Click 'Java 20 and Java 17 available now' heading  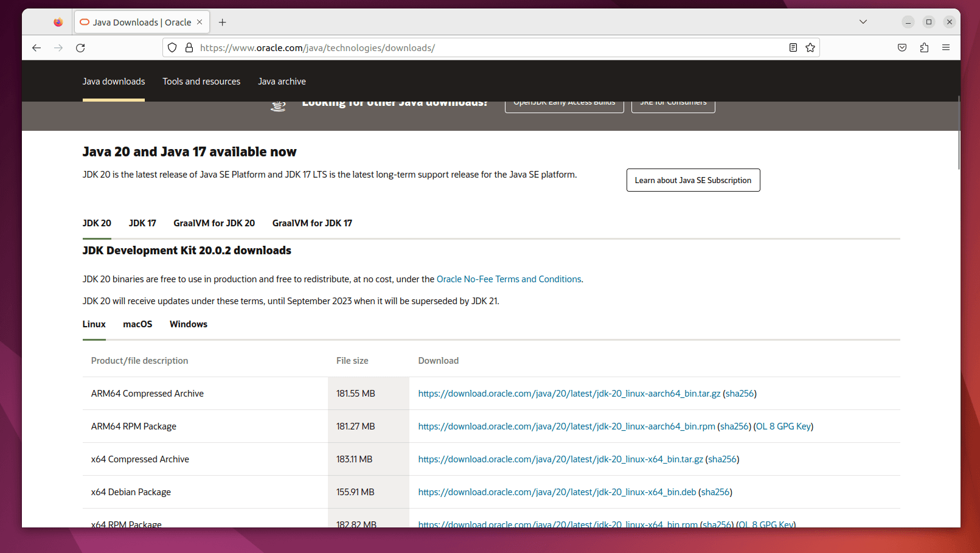click(x=190, y=152)
